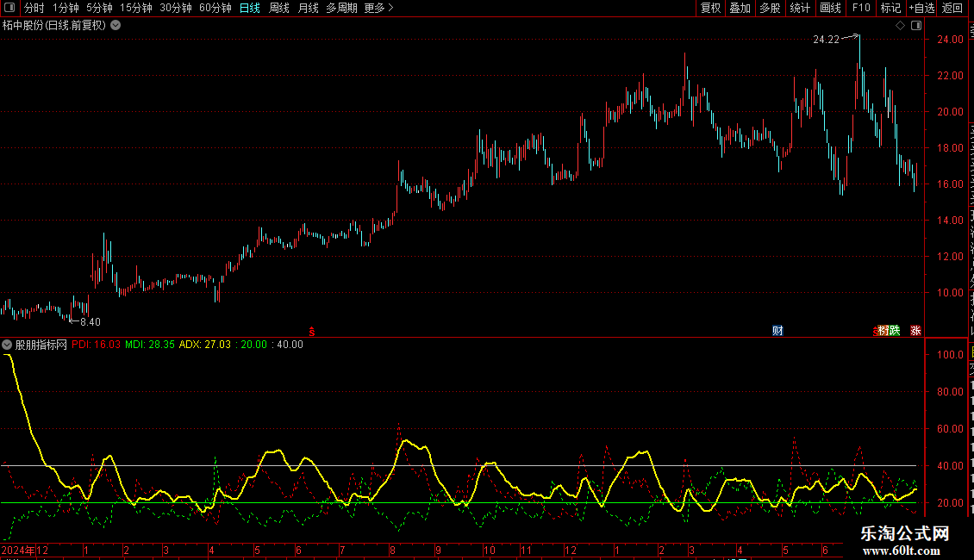Click 返回 to go back

pos(952,8)
